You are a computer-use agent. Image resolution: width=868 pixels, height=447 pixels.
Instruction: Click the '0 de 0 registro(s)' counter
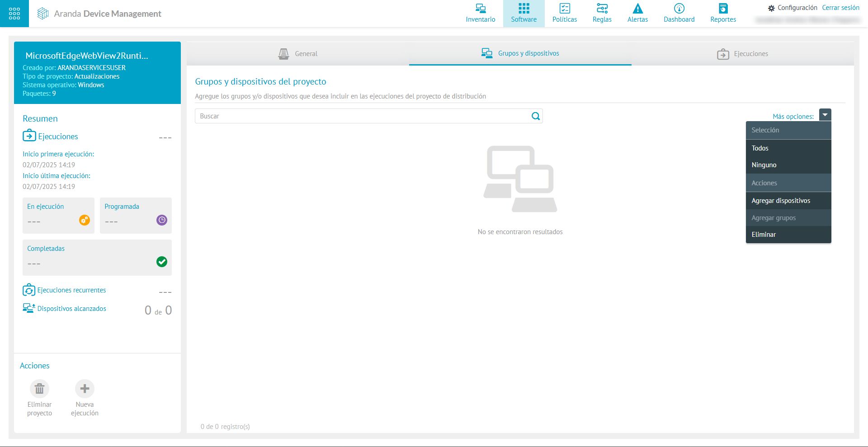pos(225,427)
